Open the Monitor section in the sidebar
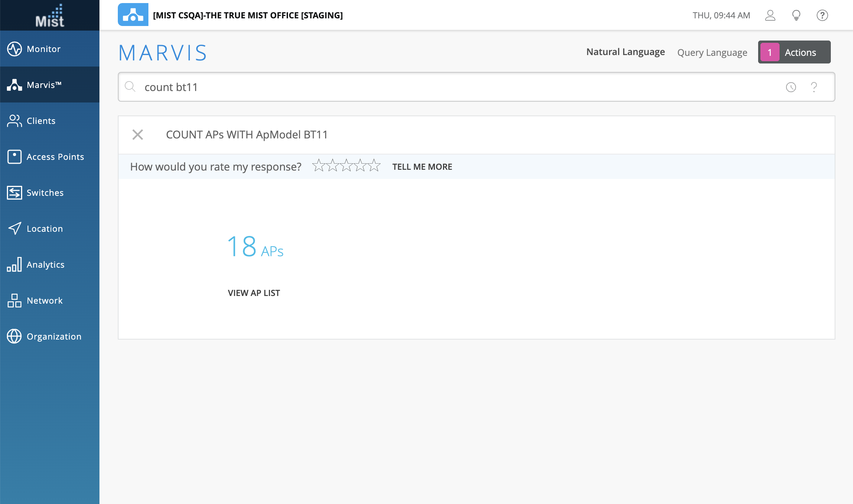853x504 pixels. [44, 49]
